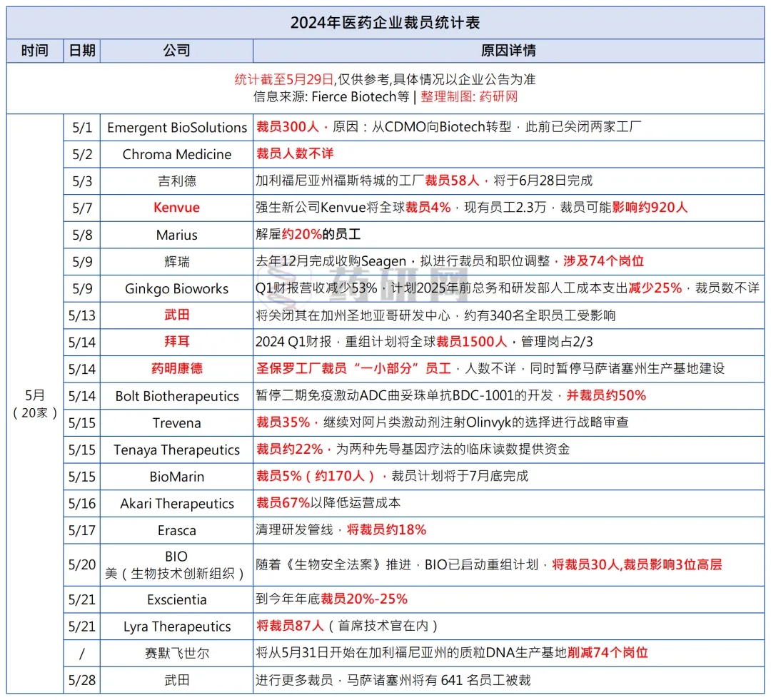Click the red 将裁员87人 text
The height and width of the screenshot is (700, 771).
290,626
